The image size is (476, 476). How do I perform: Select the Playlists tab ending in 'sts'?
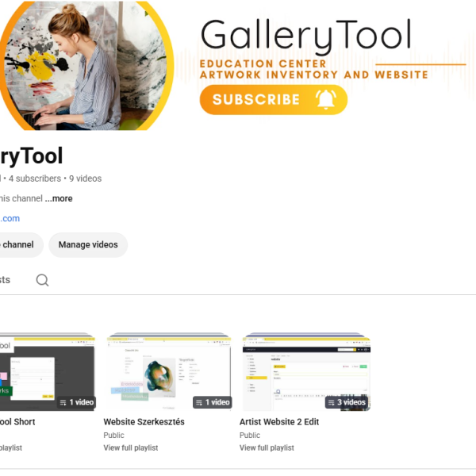6,280
